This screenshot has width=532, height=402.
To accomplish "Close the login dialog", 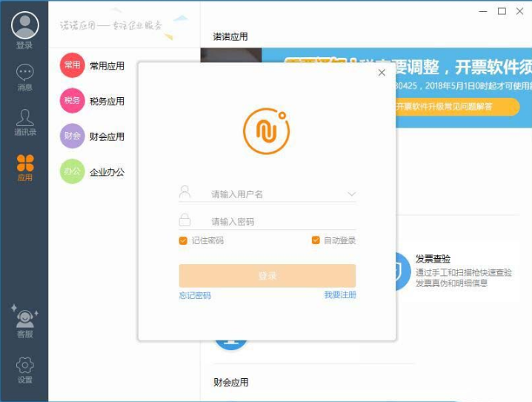I will click(x=382, y=73).
